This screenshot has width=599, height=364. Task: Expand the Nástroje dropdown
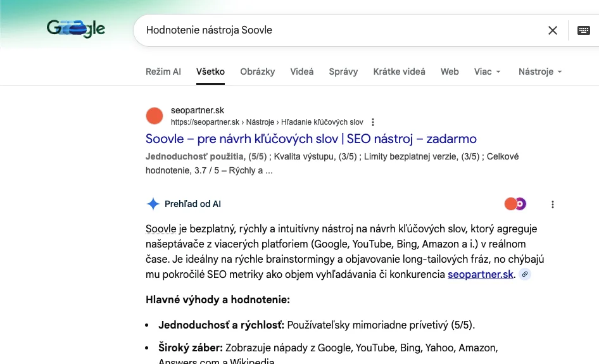[x=539, y=72]
